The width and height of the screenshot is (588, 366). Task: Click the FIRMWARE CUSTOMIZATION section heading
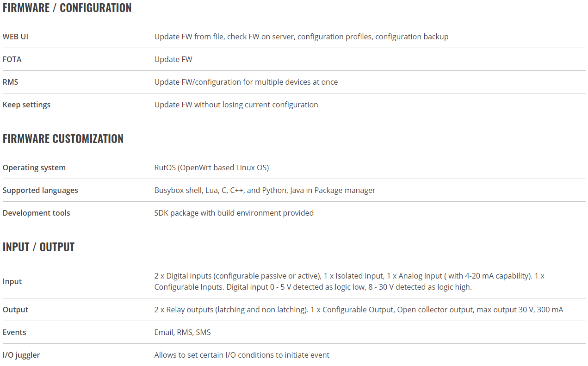point(63,139)
